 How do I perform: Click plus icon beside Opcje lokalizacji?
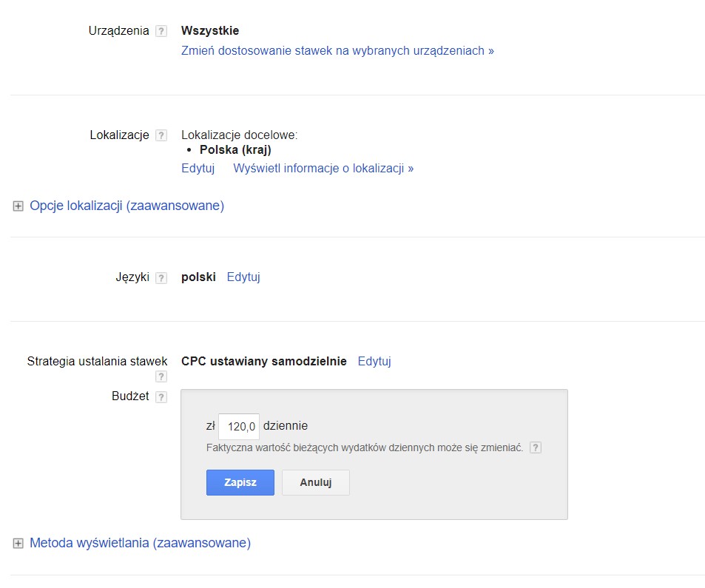pyautogui.click(x=18, y=206)
